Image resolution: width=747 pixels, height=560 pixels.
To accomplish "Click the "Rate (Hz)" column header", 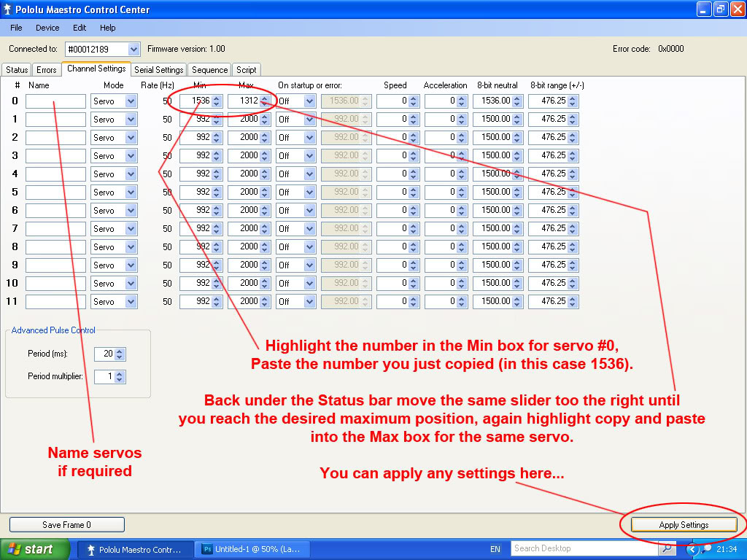I will click(x=158, y=86).
